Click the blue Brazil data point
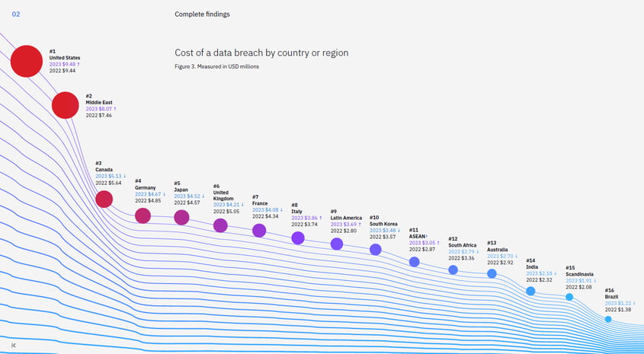 (608, 319)
